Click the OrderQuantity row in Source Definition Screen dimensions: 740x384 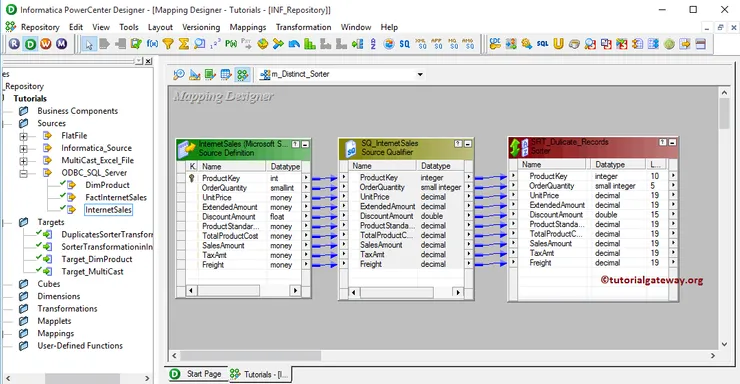click(x=244, y=188)
